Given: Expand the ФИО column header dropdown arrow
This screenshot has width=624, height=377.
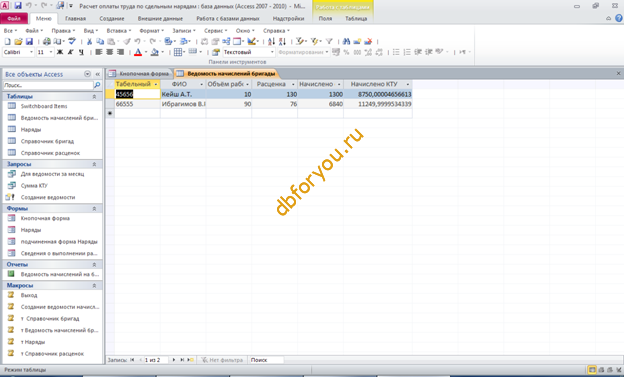Looking at the screenshot, I should (201, 84).
